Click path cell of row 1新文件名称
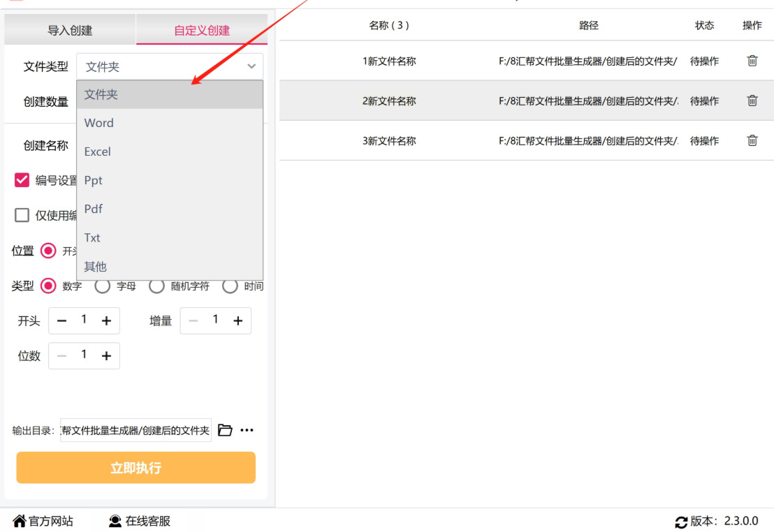The image size is (774, 532). 588,61
